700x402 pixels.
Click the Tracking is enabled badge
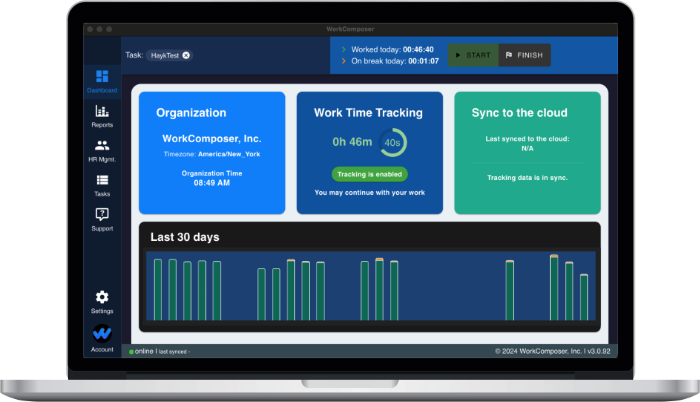(x=370, y=174)
